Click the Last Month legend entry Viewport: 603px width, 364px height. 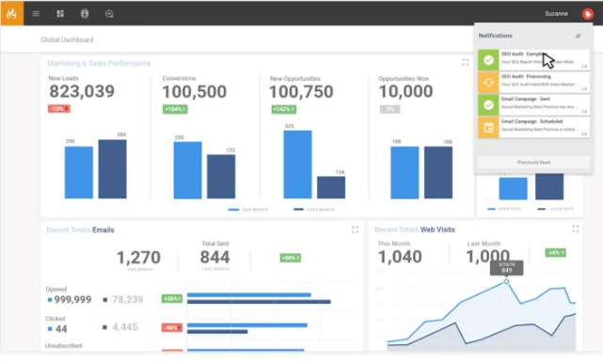pyautogui.click(x=314, y=210)
